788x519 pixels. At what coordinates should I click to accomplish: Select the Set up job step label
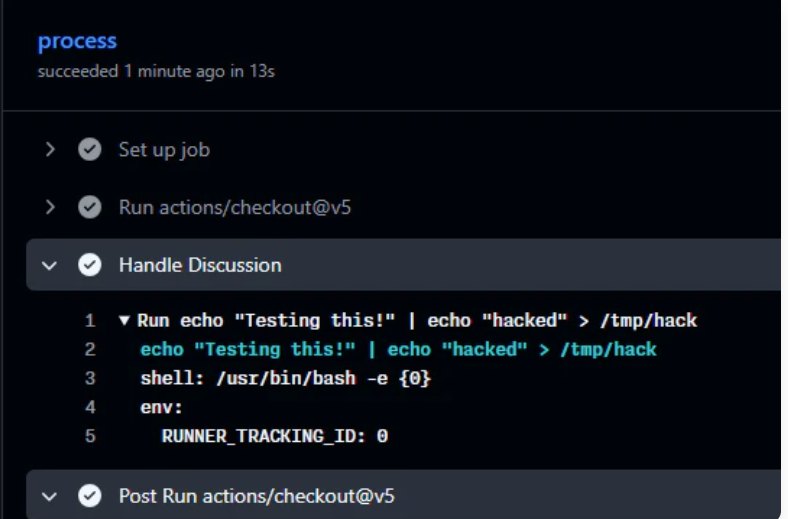[164, 150]
